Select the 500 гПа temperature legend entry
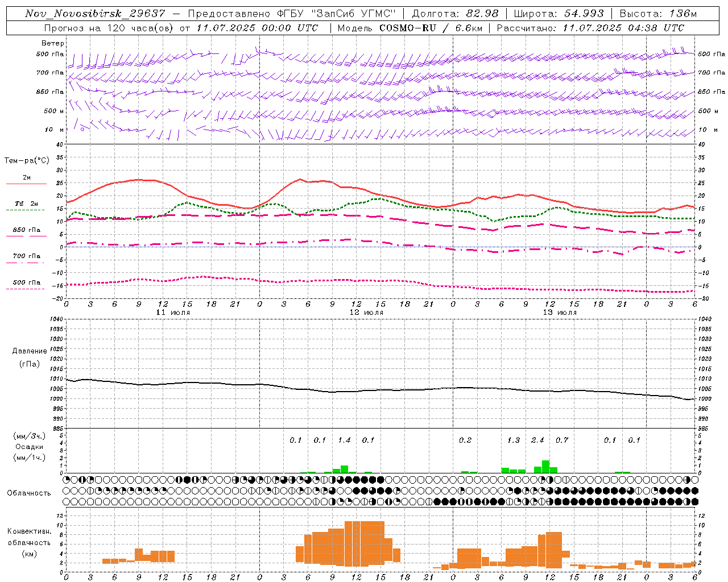The image size is (728, 582). tap(27, 282)
